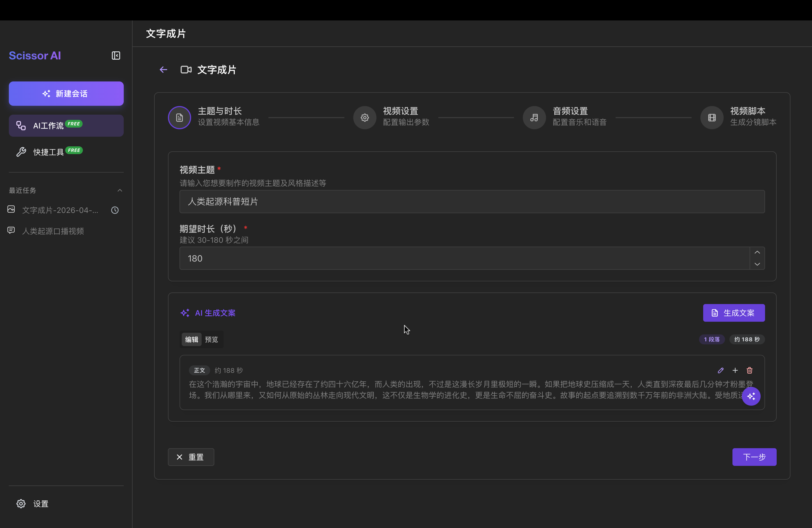Click the 下一步 button
Screen dimensions: 812x528
[x=754, y=457]
